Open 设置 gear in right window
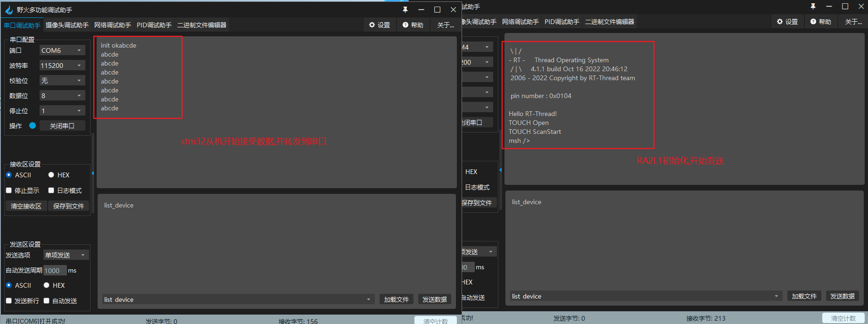Screen dimensions: 868x324 [787, 22]
